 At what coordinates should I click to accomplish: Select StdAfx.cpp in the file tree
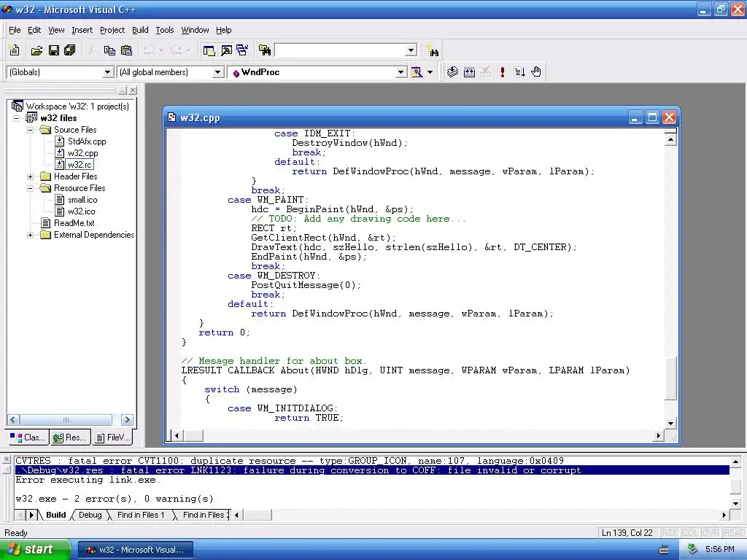(87, 141)
